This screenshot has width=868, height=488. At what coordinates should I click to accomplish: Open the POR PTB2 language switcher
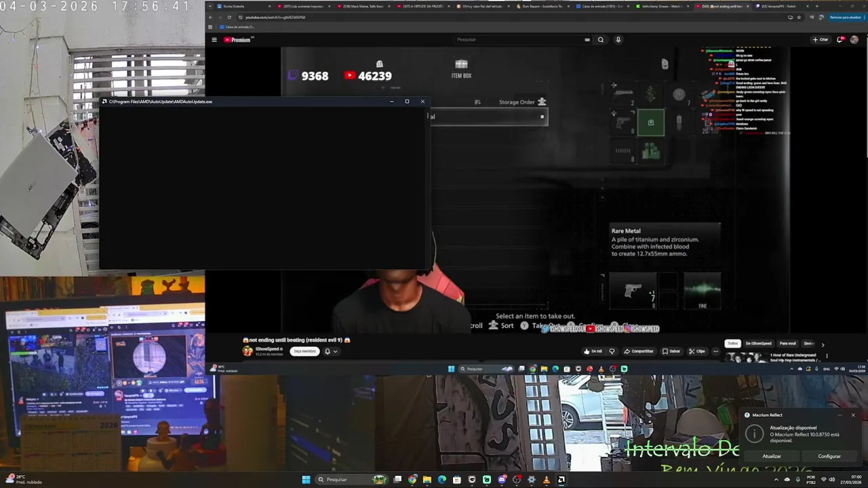(x=811, y=480)
